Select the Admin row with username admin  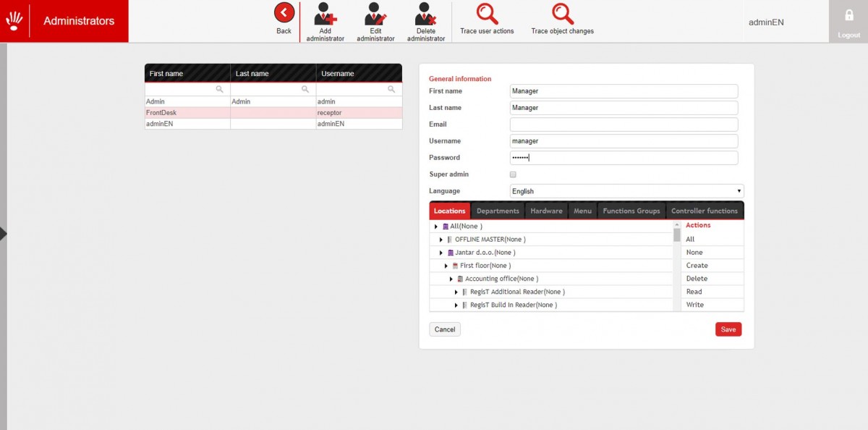coord(273,102)
